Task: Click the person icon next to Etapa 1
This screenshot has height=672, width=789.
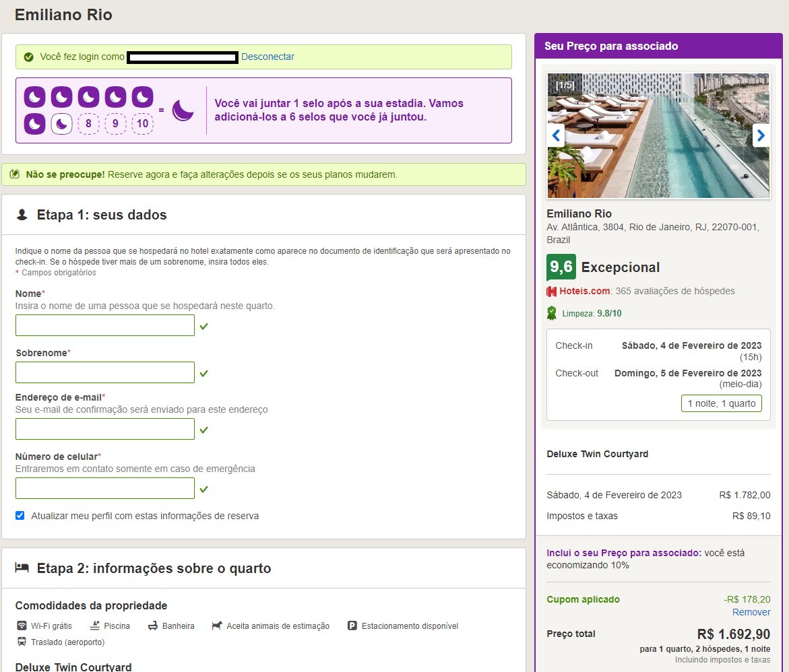Action: click(22, 215)
